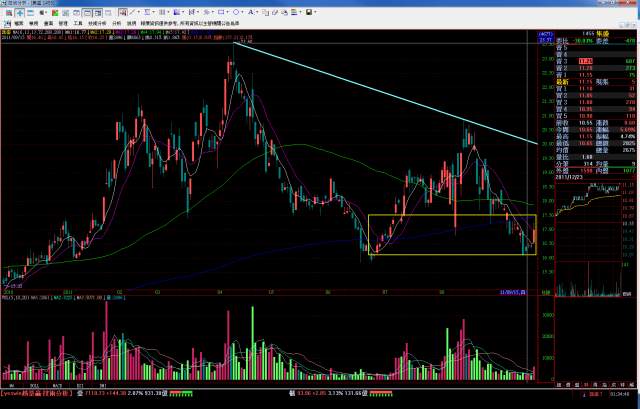The width and height of the screenshot is (640, 409).
Task: Select the rectangle drawing tool
Action: pyautogui.click(x=221, y=12)
